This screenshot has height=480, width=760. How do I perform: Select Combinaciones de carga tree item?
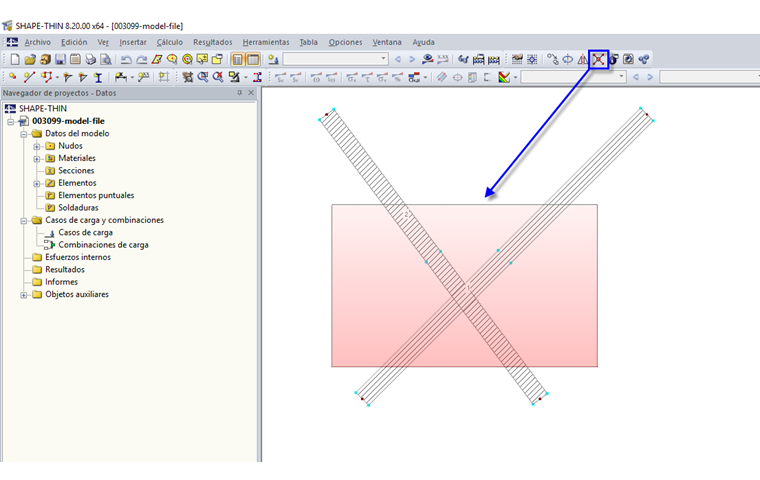click(x=103, y=245)
